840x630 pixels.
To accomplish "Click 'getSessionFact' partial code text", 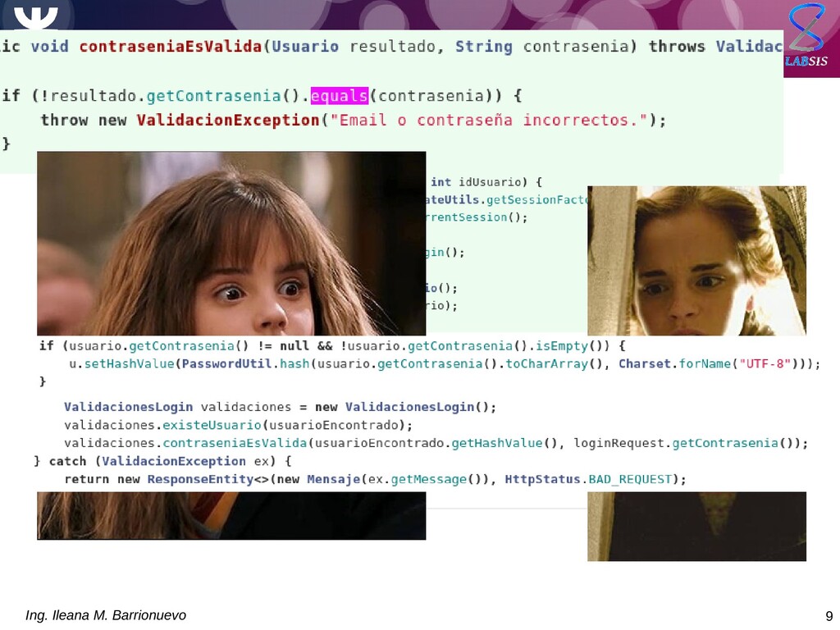I will pos(536,200).
